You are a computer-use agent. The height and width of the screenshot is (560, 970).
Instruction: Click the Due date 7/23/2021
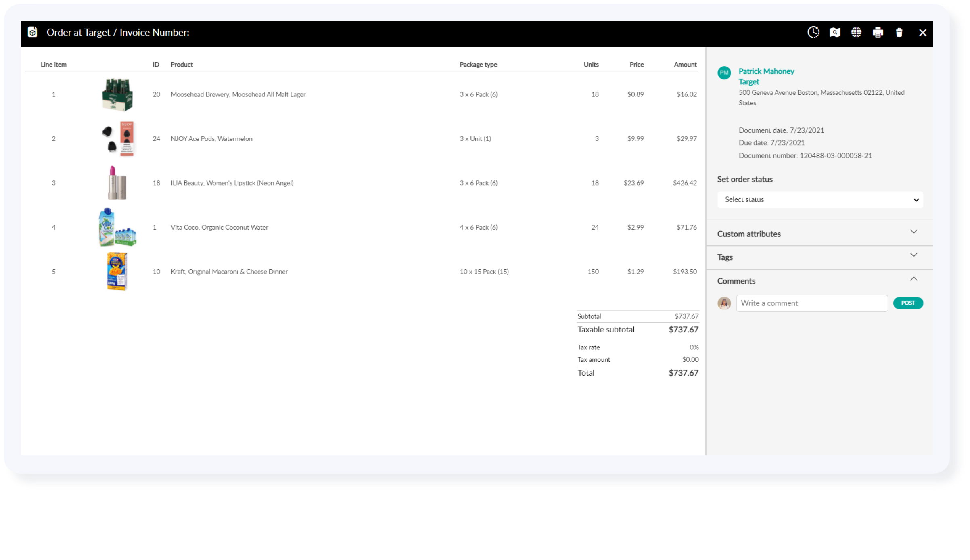(x=771, y=143)
